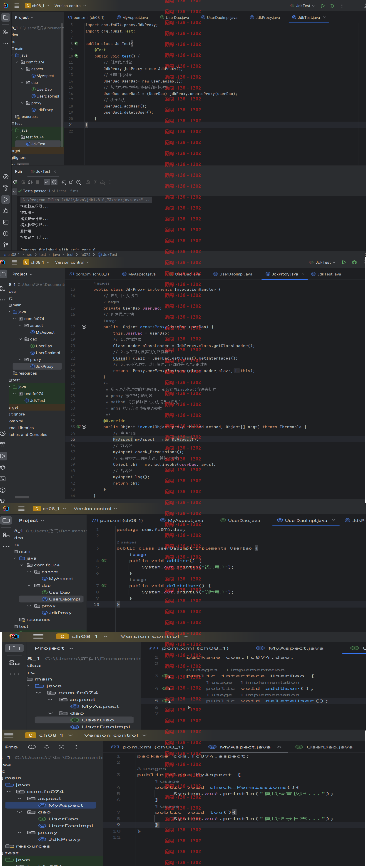Image resolution: width=366 pixels, height=868 pixels.
Task: Toggle auto-test in the Run toolbar
Action: [x=30, y=182]
